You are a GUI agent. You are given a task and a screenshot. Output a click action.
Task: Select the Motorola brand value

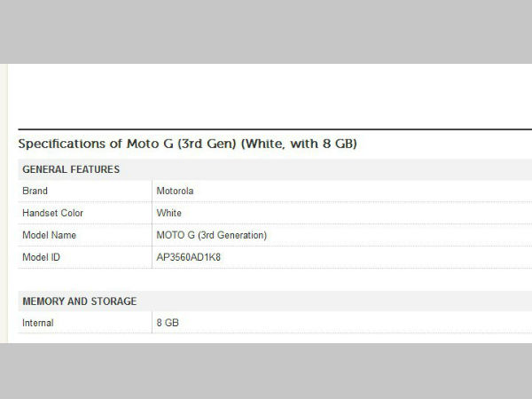[x=175, y=191]
